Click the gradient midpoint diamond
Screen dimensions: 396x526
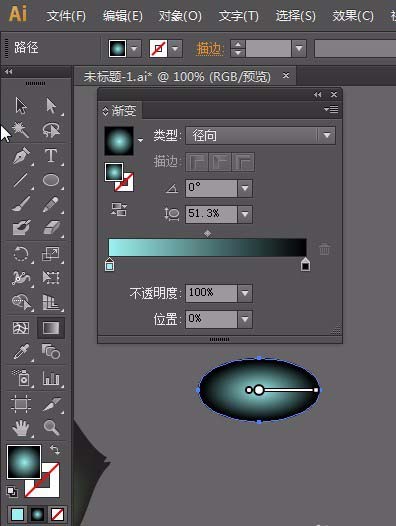click(x=208, y=233)
